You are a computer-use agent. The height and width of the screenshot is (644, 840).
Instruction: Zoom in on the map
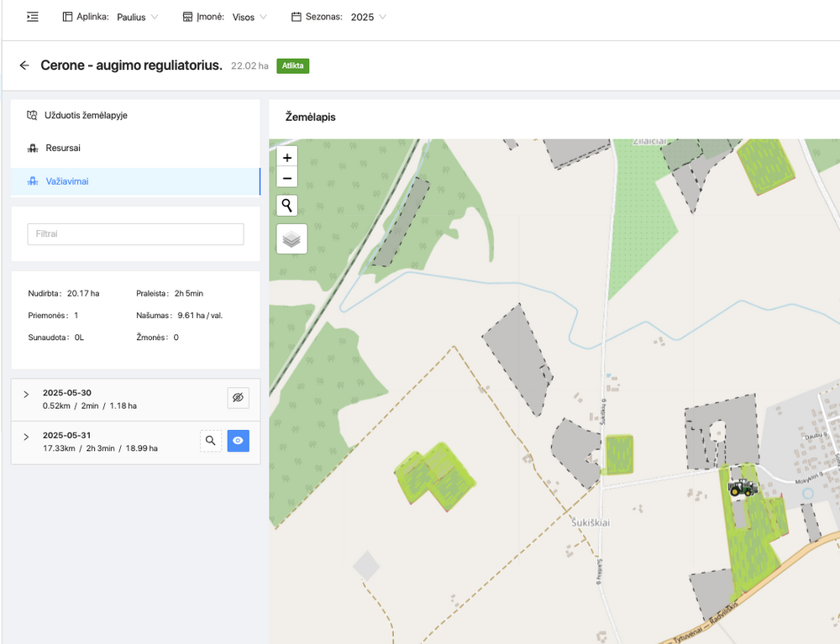tap(287, 157)
